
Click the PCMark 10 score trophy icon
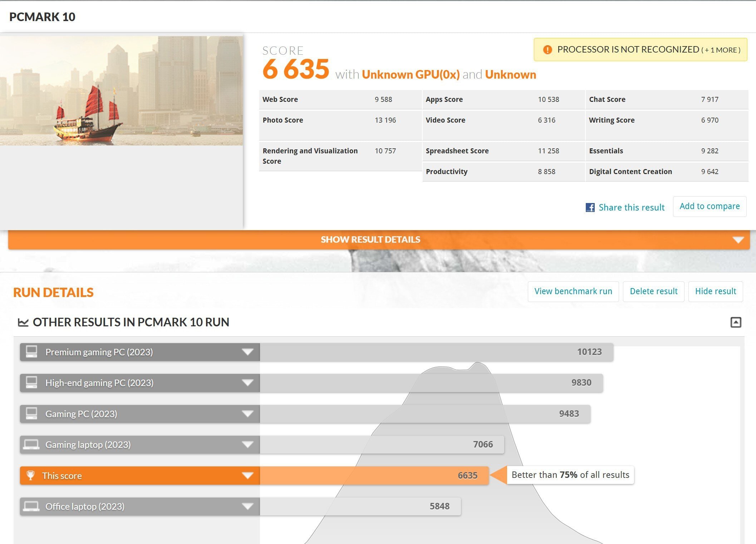(30, 475)
